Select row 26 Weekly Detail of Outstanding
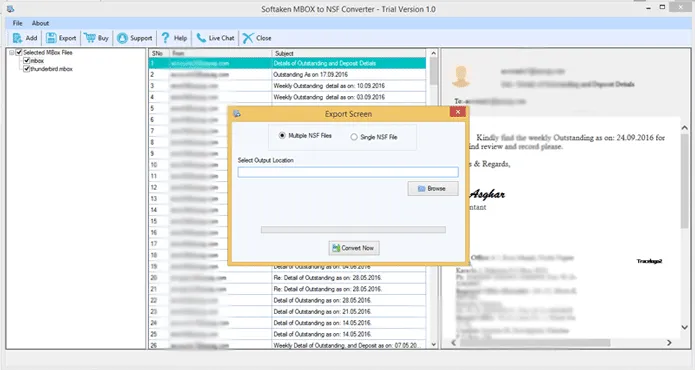Image resolution: width=695 pixels, height=370 pixels. pyautogui.click(x=287, y=345)
